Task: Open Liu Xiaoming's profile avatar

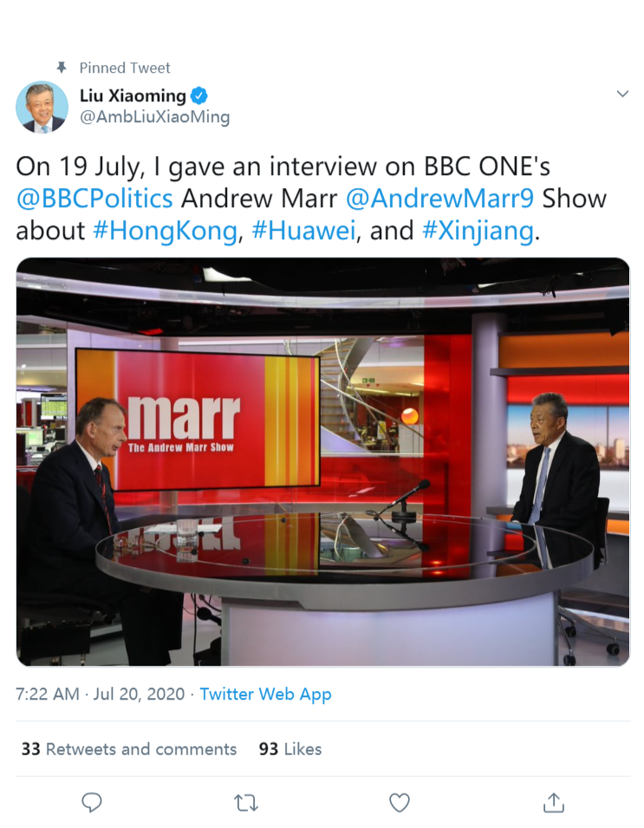Action: coord(42,107)
